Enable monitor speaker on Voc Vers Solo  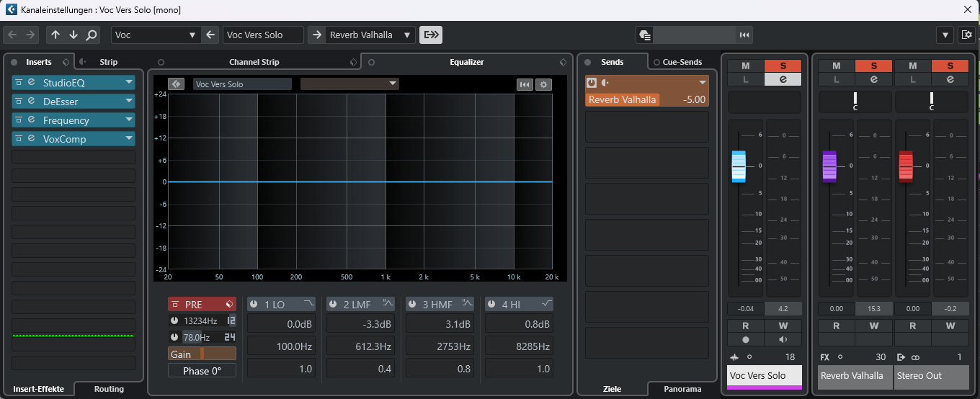coord(783,339)
